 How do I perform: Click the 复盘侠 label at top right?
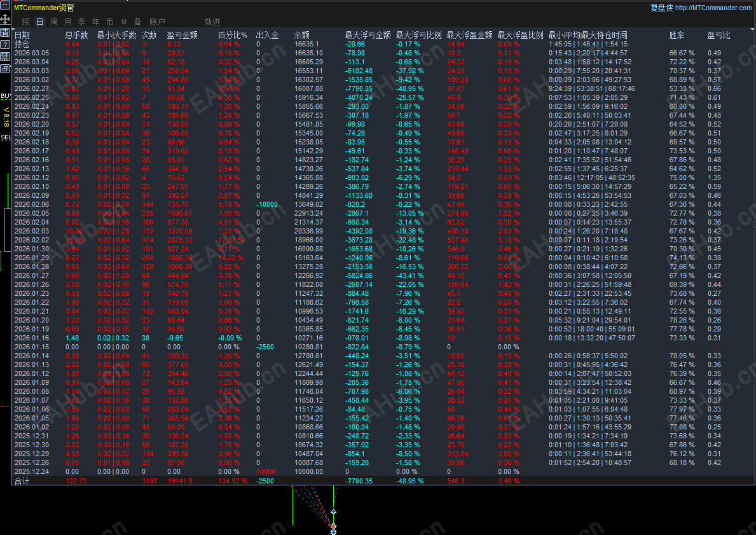click(x=661, y=8)
